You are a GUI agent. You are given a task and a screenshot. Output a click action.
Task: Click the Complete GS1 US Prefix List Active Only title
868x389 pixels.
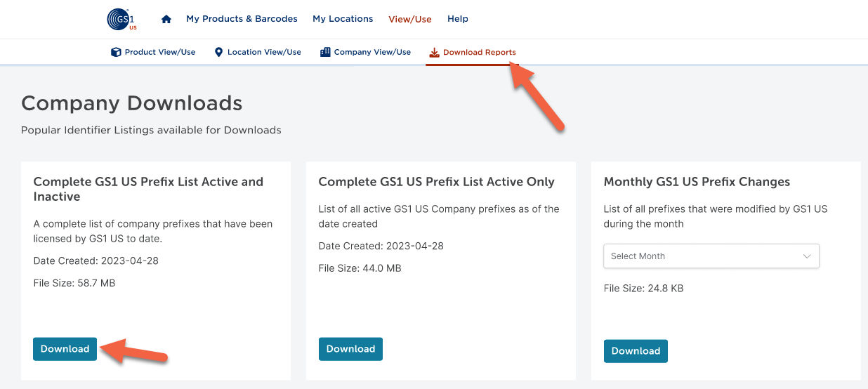point(436,182)
